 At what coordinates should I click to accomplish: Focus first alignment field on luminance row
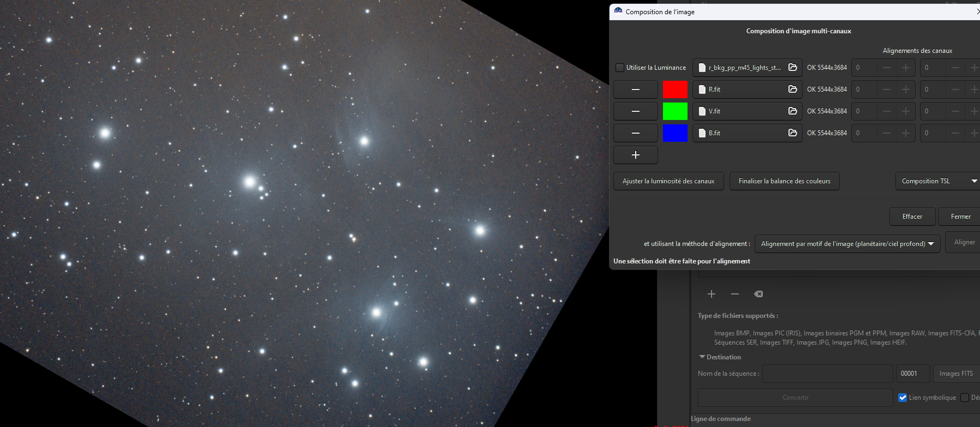coord(864,68)
